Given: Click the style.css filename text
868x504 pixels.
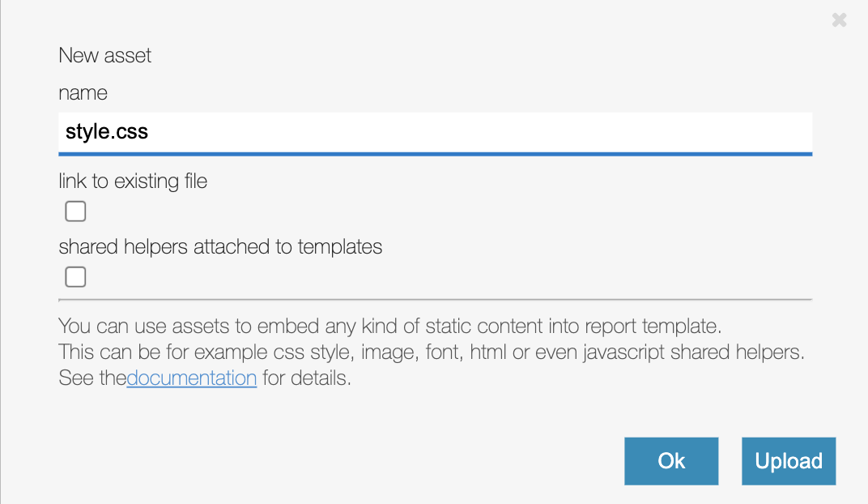Looking at the screenshot, I should pos(107,130).
